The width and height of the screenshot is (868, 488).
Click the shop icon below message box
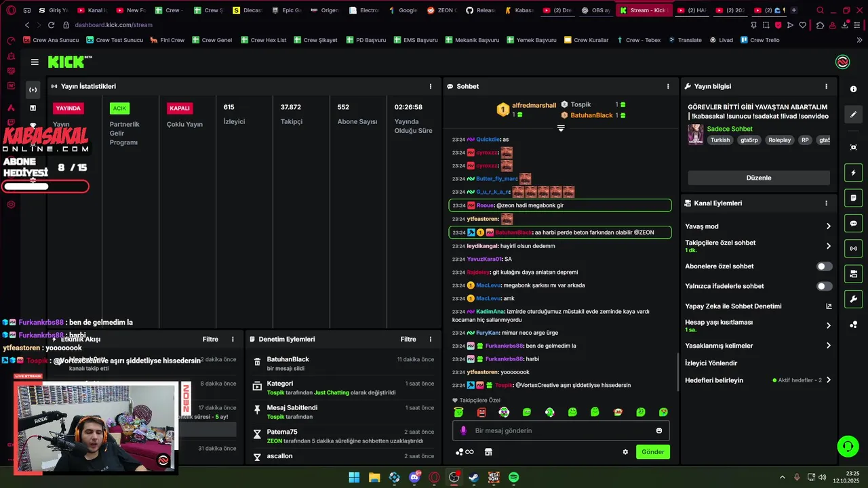pos(488,452)
